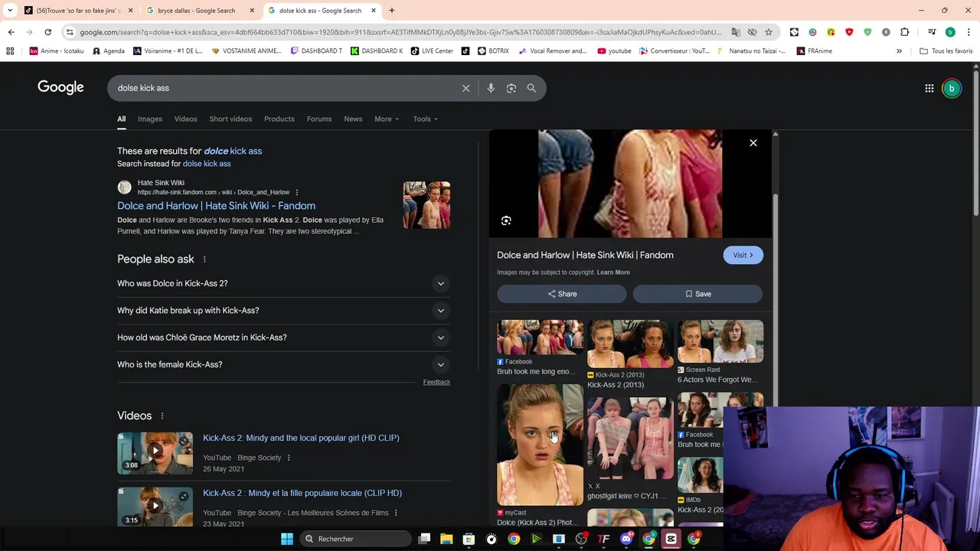This screenshot has width=980, height=551.
Task: Clear the Google search box text
Action: pos(465,88)
